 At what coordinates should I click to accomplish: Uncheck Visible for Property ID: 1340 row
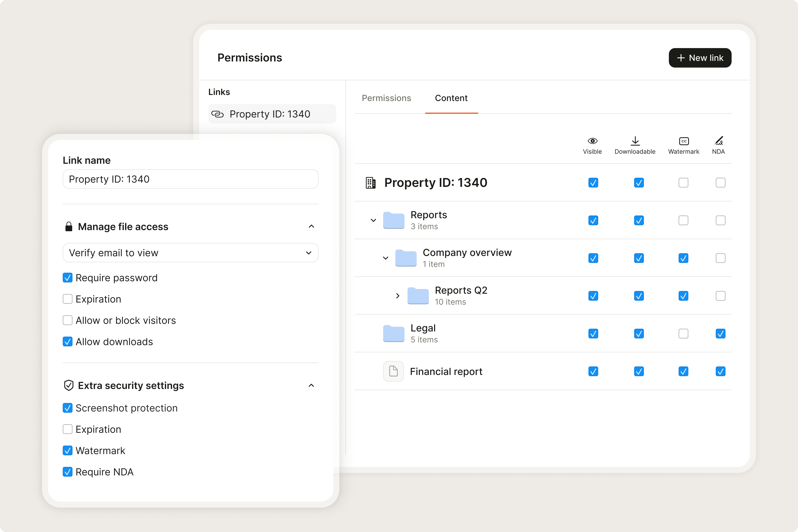pos(593,183)
